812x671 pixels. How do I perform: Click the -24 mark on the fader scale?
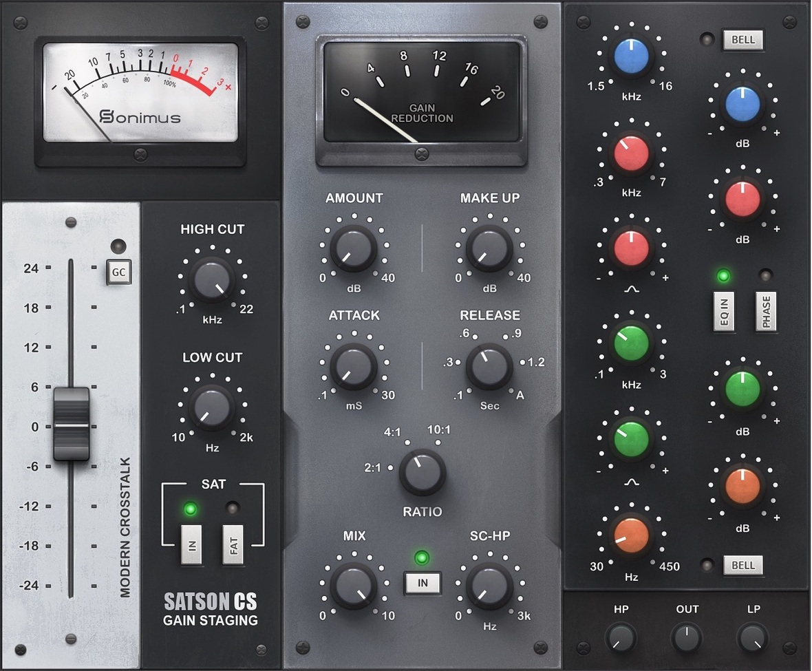(29, 586)
